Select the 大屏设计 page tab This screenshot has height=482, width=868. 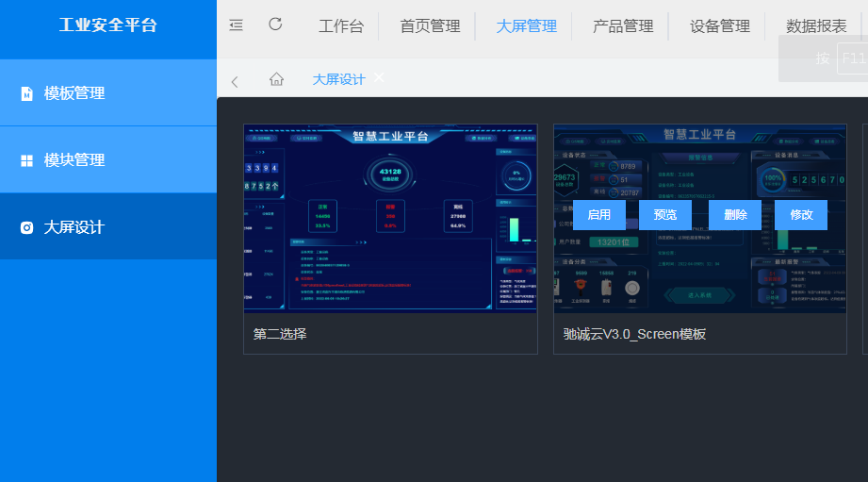(x=338, y=80)
